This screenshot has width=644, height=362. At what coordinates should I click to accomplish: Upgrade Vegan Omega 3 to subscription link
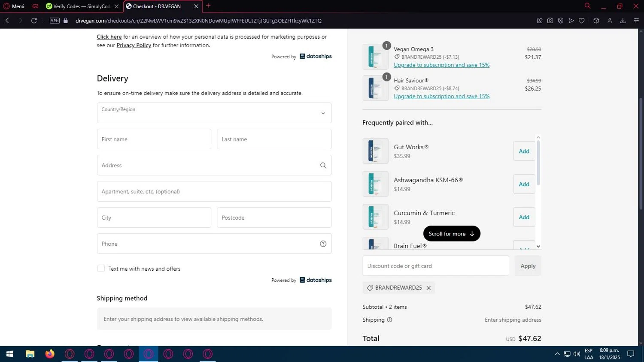click(441, 65)
